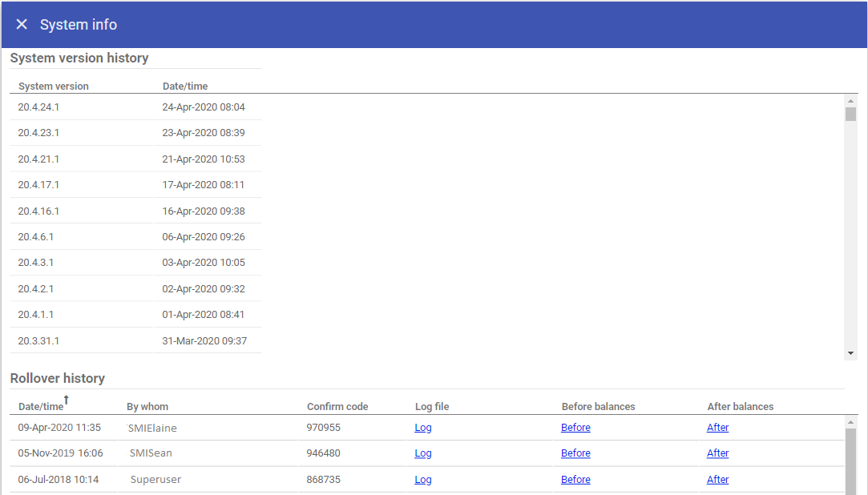View After balances for SMIElaine rollover
Viewport: 868px width, 495px height.
[717, 428]
